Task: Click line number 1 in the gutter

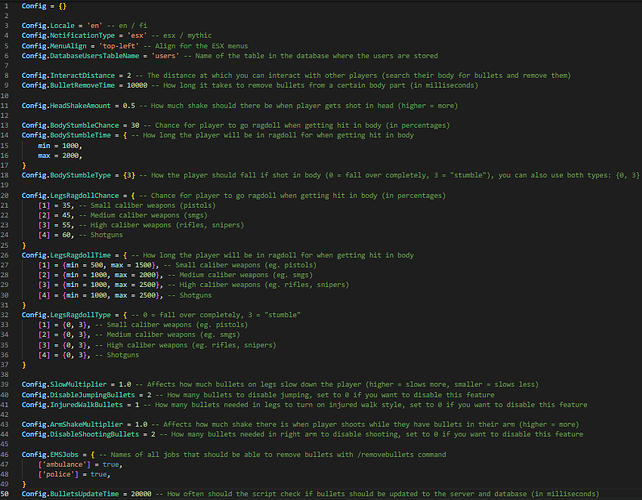Action: coord(6,6)
